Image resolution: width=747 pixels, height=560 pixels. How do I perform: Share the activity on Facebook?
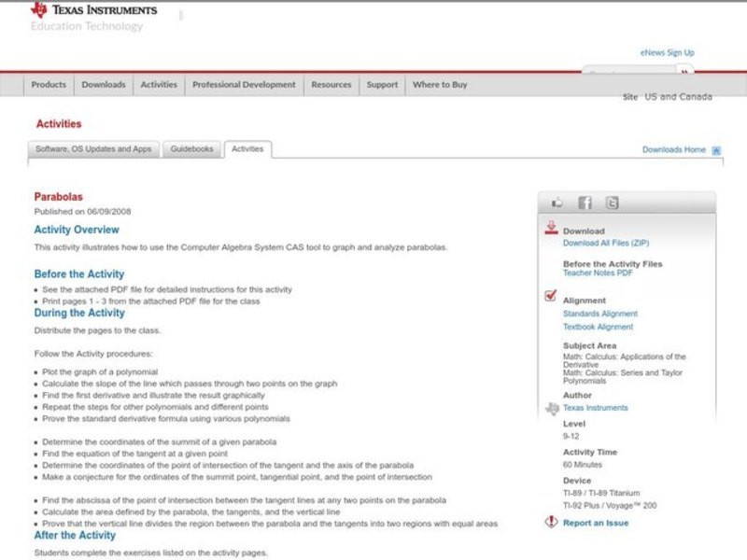pos(585,203)
